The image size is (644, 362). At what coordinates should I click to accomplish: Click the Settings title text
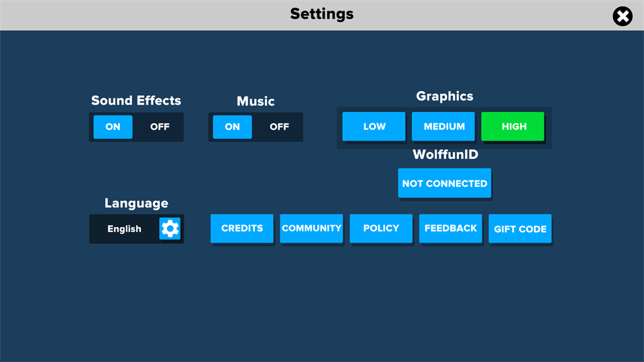322,14
